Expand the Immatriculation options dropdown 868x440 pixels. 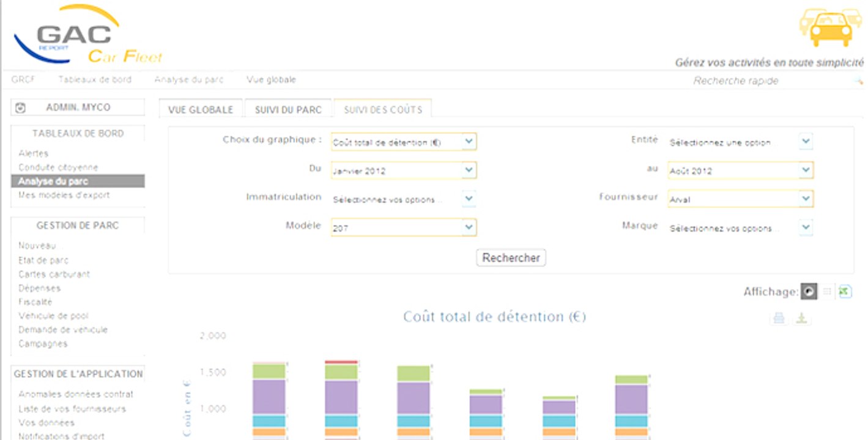(x=404, y=199)
